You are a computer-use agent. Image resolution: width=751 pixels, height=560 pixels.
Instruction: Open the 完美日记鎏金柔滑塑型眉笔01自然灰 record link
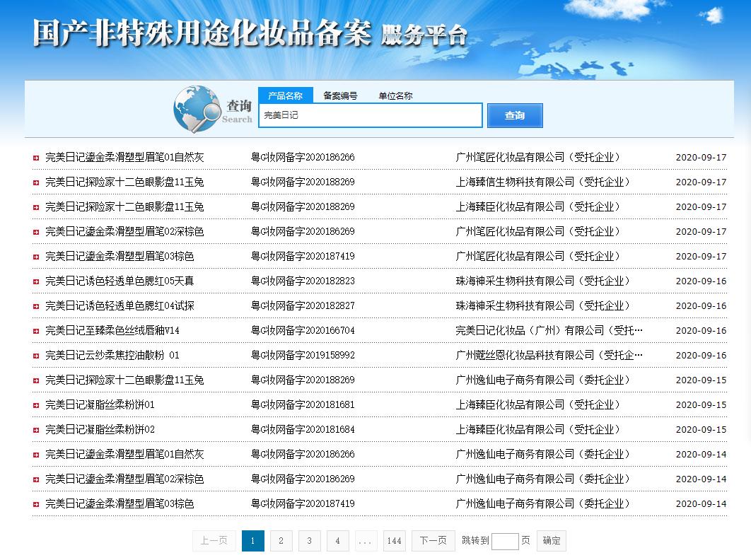coord(124,157)
